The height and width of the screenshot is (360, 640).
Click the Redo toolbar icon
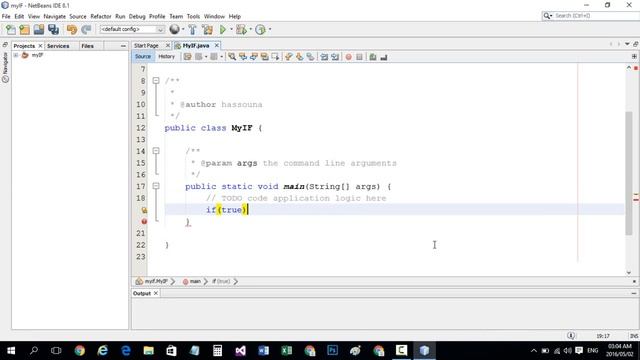pos(86,29)
